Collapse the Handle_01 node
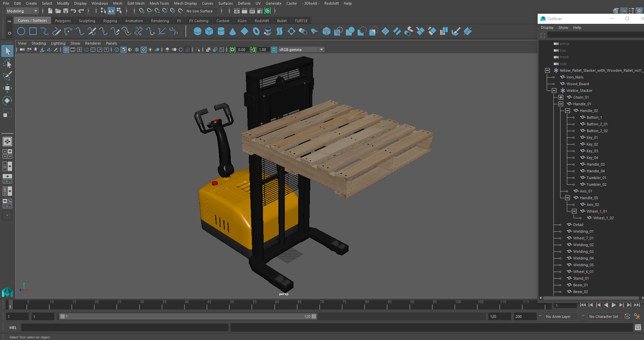The height and width of the screenshot is (340, 644). [x=561, y=104]
